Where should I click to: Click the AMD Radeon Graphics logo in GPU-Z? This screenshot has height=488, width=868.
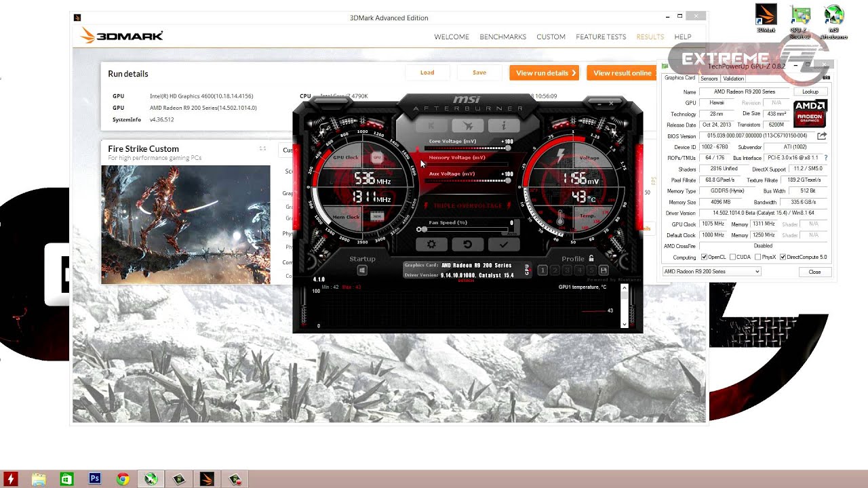[810, 113]
